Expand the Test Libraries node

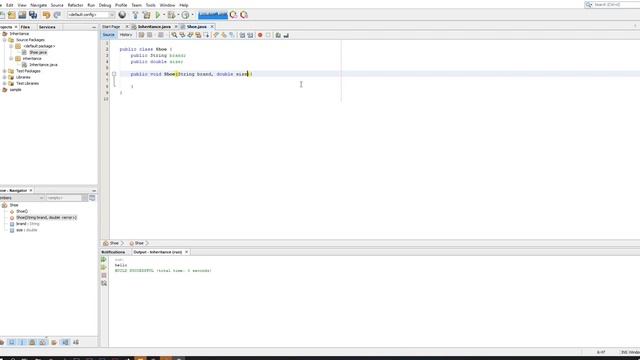pyautogui.click(x=4, y=83)
